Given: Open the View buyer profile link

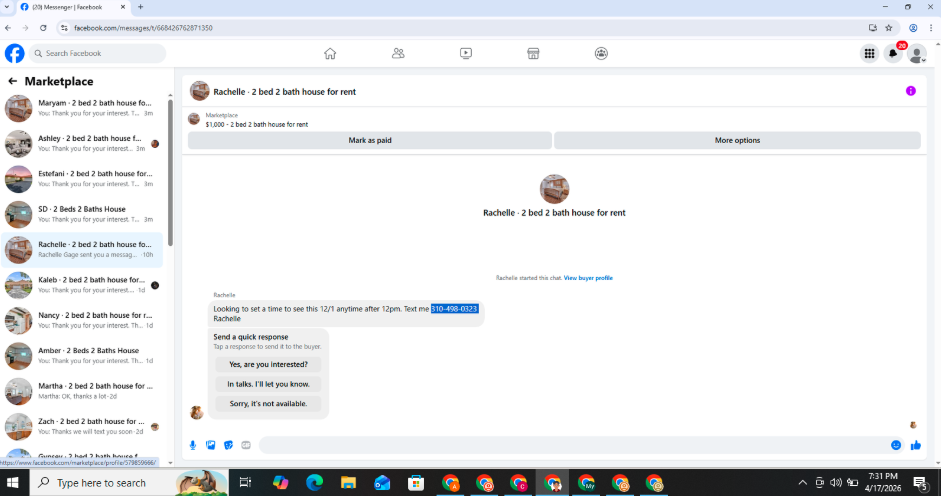Looking at the screenshot, I should coord(588,278).
